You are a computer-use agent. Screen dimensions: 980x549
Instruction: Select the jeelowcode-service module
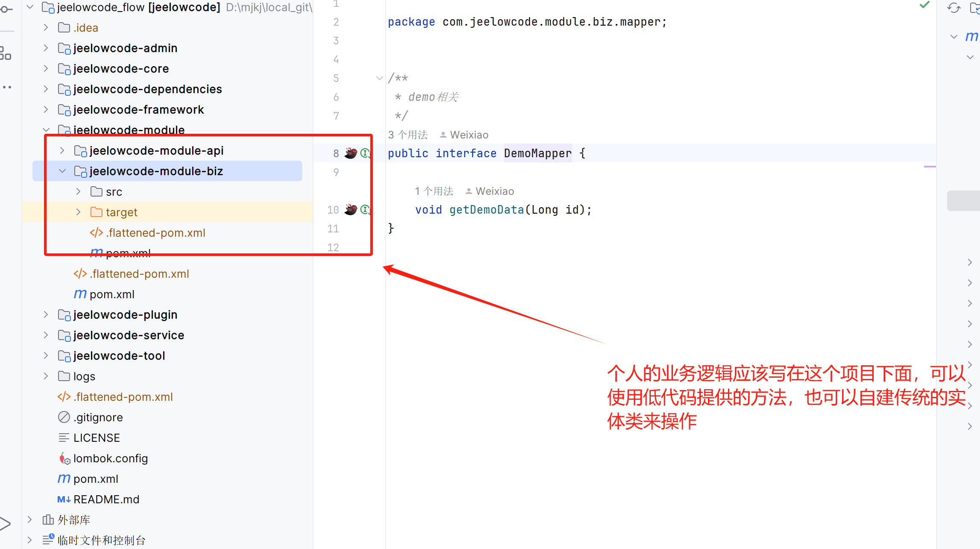[129, 335]
